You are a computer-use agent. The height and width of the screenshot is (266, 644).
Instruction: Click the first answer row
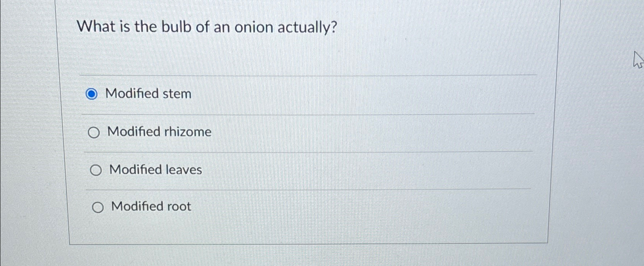click(268, 94)
